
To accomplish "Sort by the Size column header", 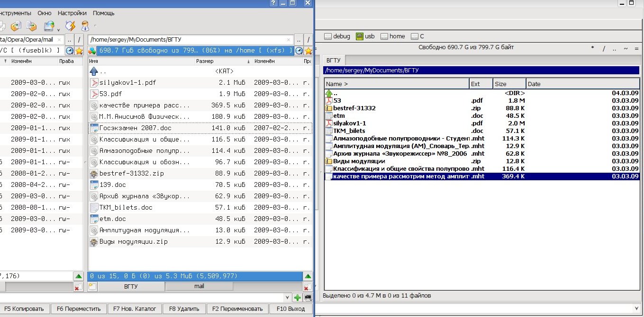I will pos(509,84).
